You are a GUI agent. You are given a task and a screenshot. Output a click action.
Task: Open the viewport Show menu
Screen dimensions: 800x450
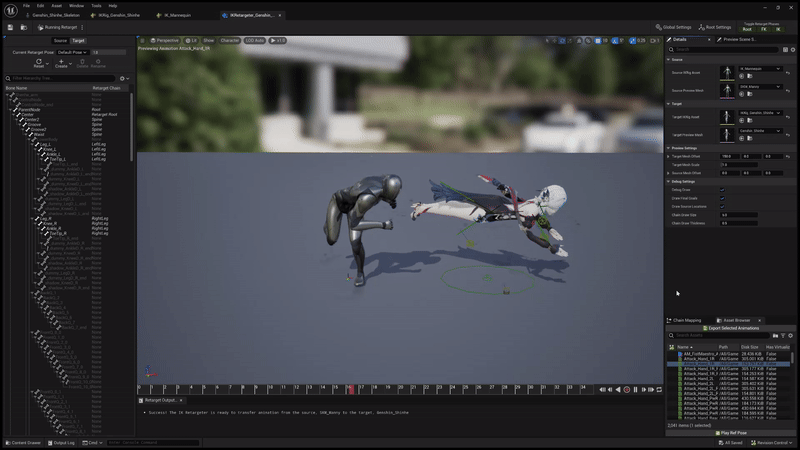point(209,40)
